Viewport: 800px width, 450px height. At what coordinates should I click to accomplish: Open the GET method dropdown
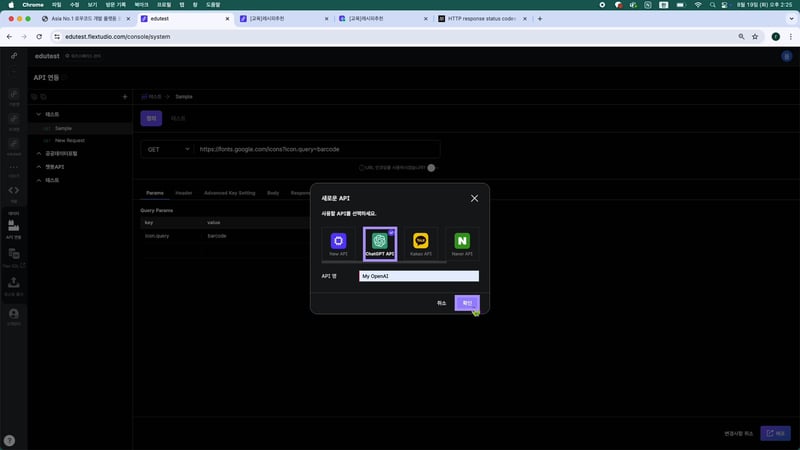pyautogui.click(x=166, y=149)
